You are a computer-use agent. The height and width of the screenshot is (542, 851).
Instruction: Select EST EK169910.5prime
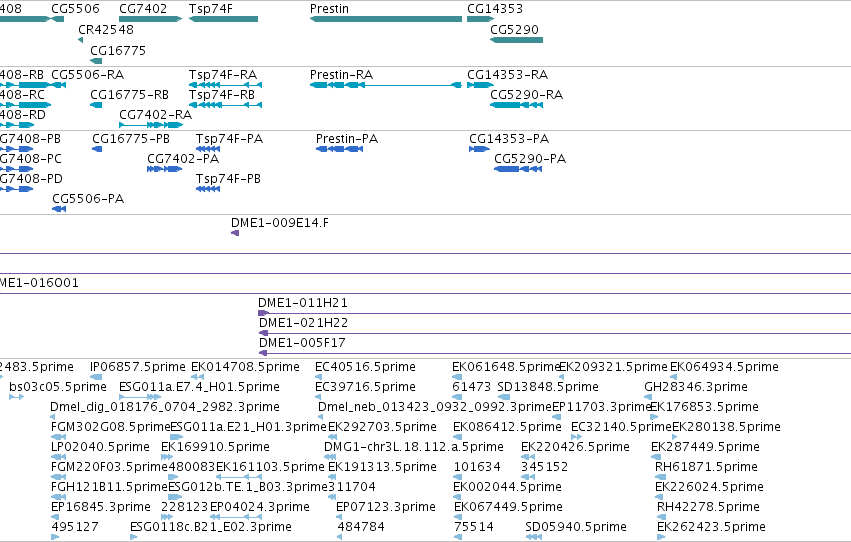pyautogui.click(x=215, y=447)
